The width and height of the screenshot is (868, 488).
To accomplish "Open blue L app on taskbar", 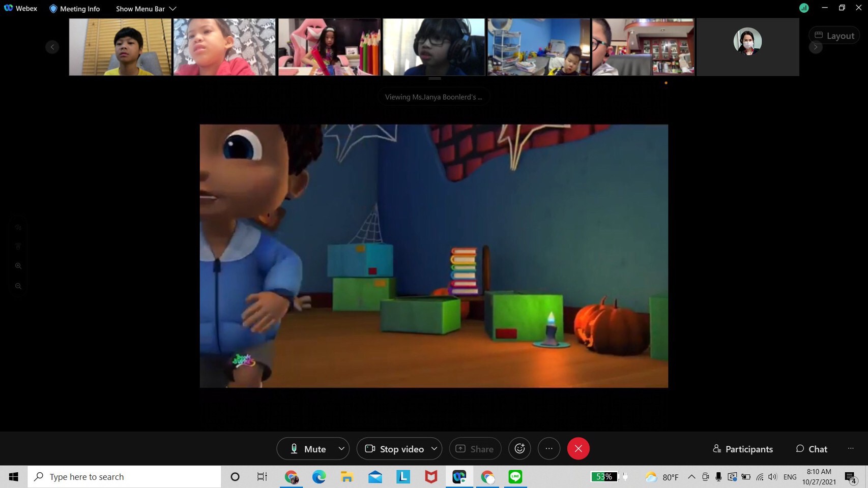I will (403, 477).
